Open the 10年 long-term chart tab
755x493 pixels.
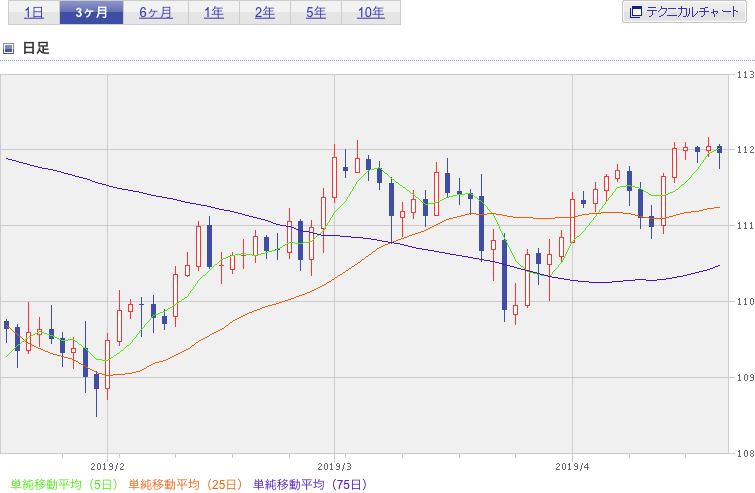pos(371,13)
